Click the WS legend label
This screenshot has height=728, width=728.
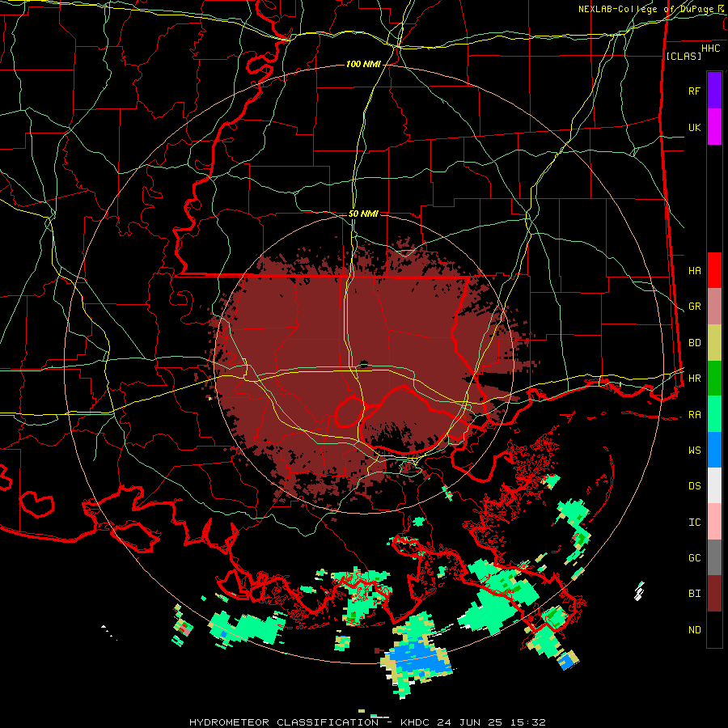click(694, 451)
